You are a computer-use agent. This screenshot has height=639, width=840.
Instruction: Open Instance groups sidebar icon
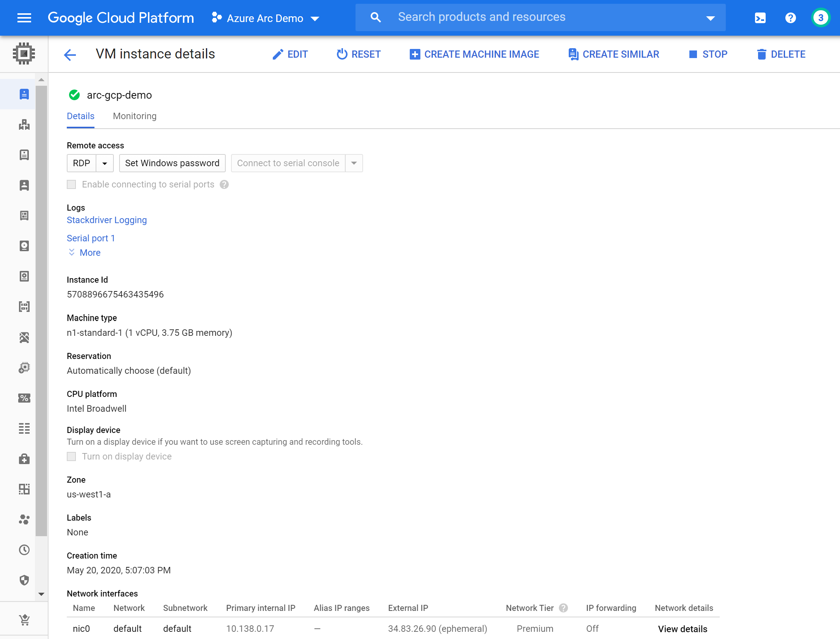point(24,124)
